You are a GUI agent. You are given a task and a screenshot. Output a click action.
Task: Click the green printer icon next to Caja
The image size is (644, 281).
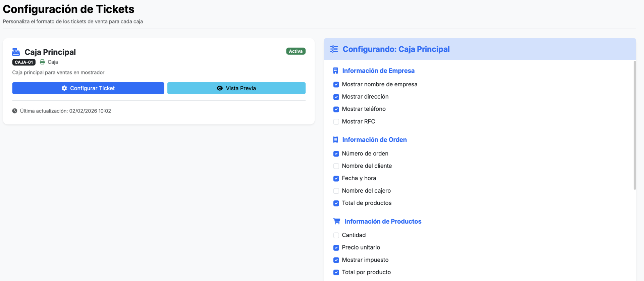(x=42, y=62)
